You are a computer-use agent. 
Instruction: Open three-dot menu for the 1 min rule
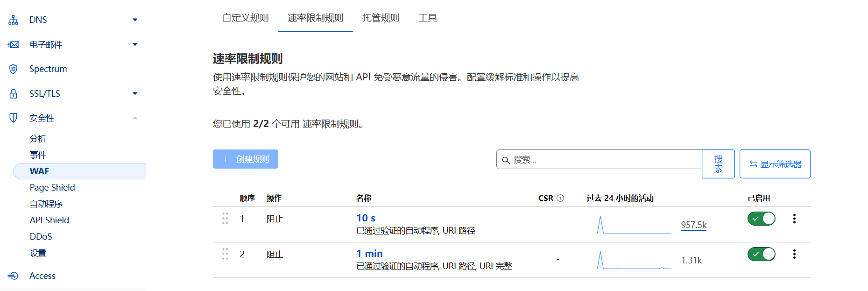794,254
